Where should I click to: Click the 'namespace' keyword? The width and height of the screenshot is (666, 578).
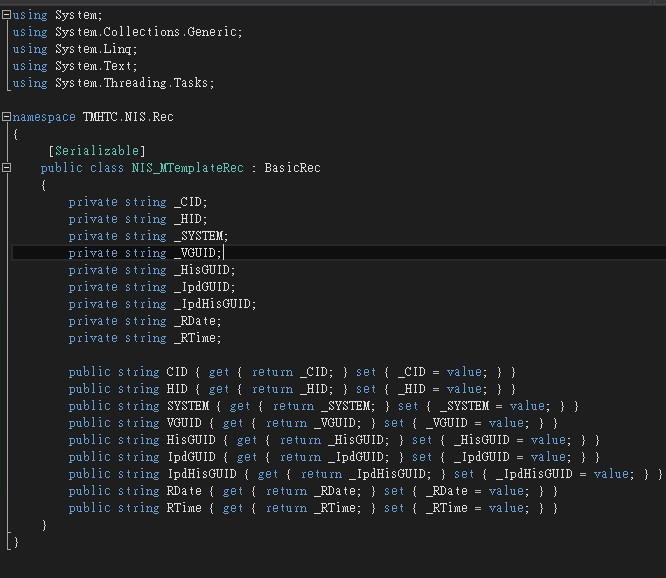click(44, 117)
